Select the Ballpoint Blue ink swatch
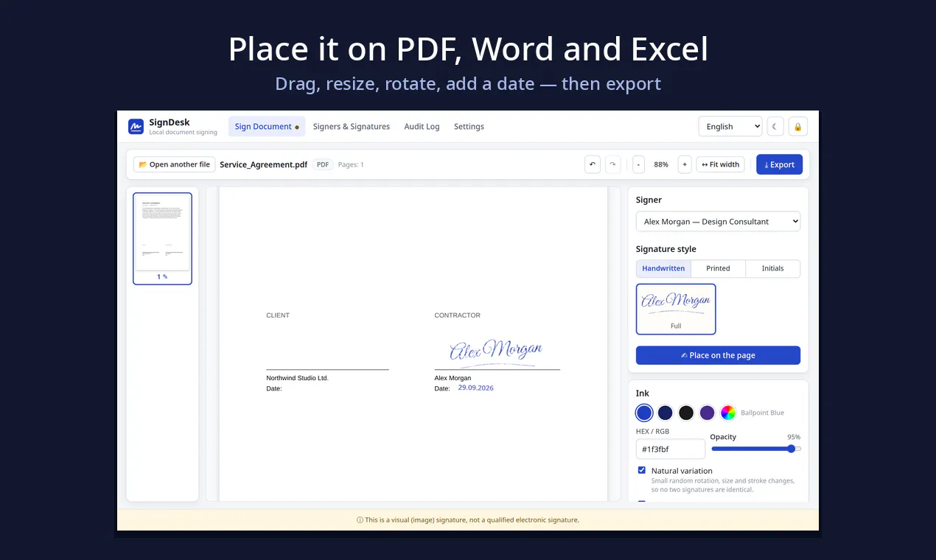Image resolution: width=936 pixels, height=560 pixels. coord(644,413)
